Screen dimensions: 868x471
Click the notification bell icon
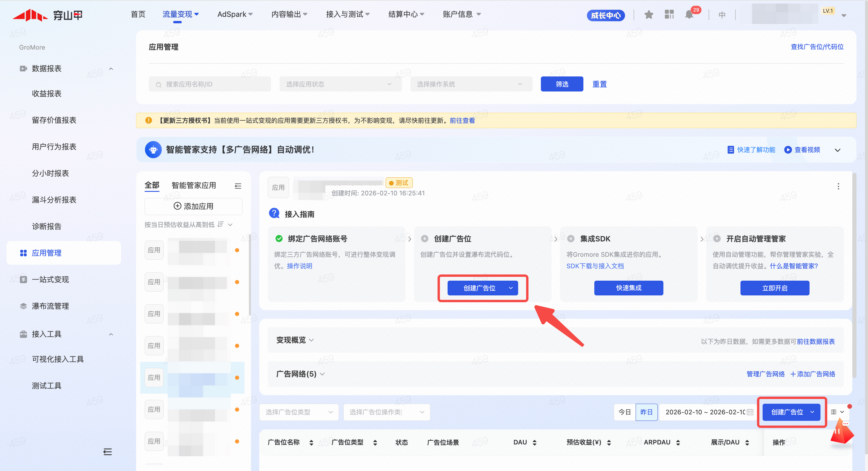689,15
